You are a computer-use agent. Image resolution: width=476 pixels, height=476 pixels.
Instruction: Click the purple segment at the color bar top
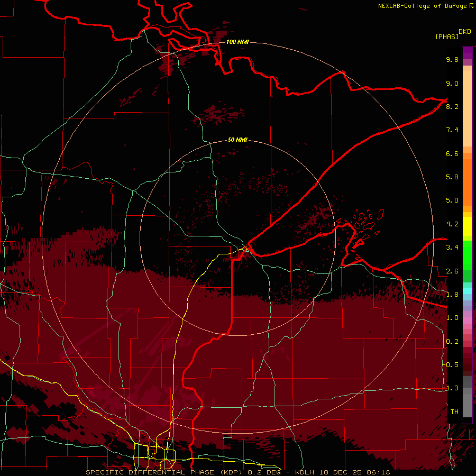pyautogui.click(x=467, y=53)
